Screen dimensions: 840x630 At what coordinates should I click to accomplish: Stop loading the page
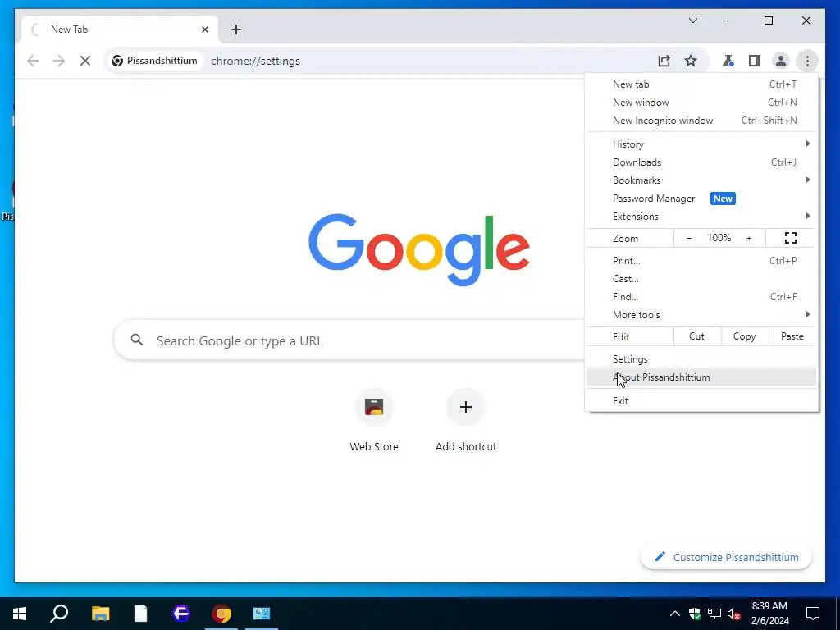pos(85,61)
